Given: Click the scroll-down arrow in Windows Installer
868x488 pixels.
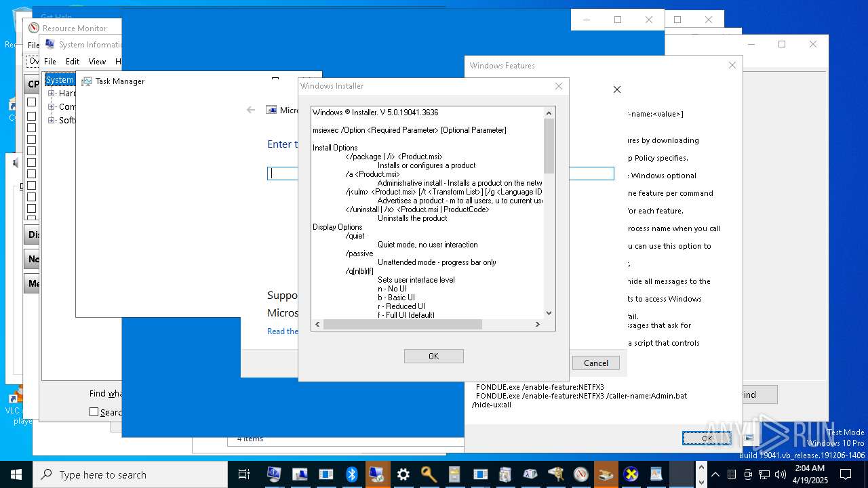Looking at the screenshot, I should (x=549, y=313).
